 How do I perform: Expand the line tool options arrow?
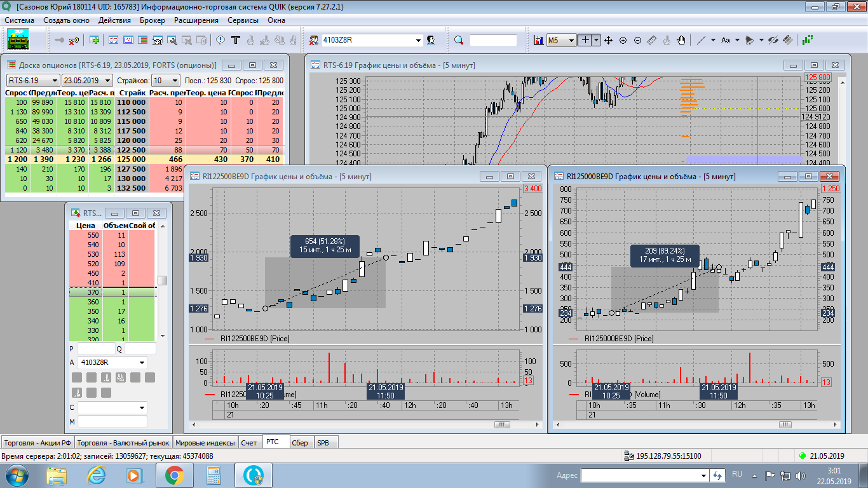coord(713,40)
